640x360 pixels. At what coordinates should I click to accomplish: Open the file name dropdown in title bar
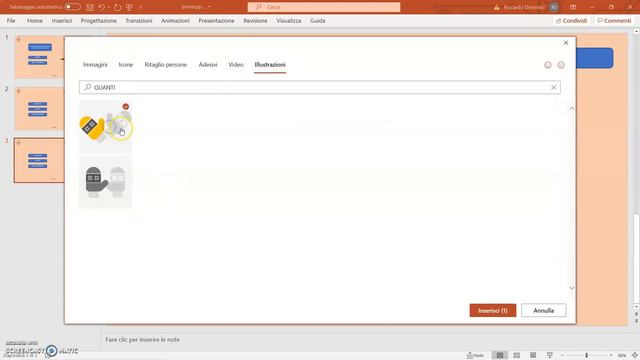point(209,7)
